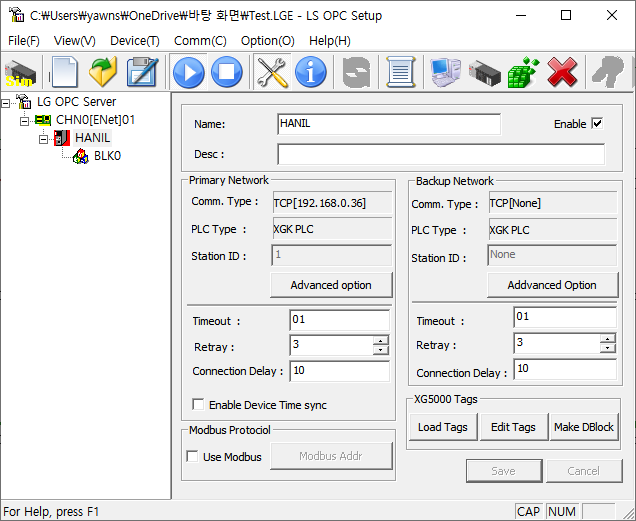This screenshot has height=521, width=636.
Task: Open settings via wrench and screwdriver icon
Action: point(272,72)
